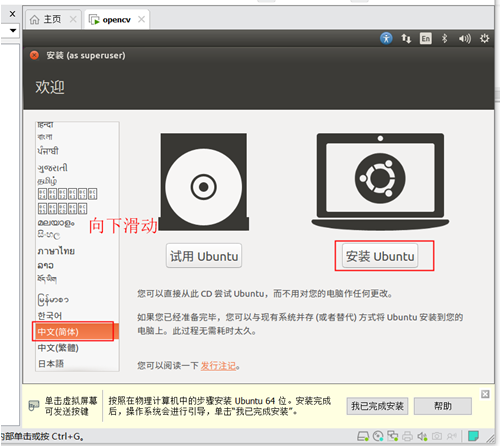Open the En keyboard layout indicator
This screenshot has width=500, height=447.
(x=425, y=39)
